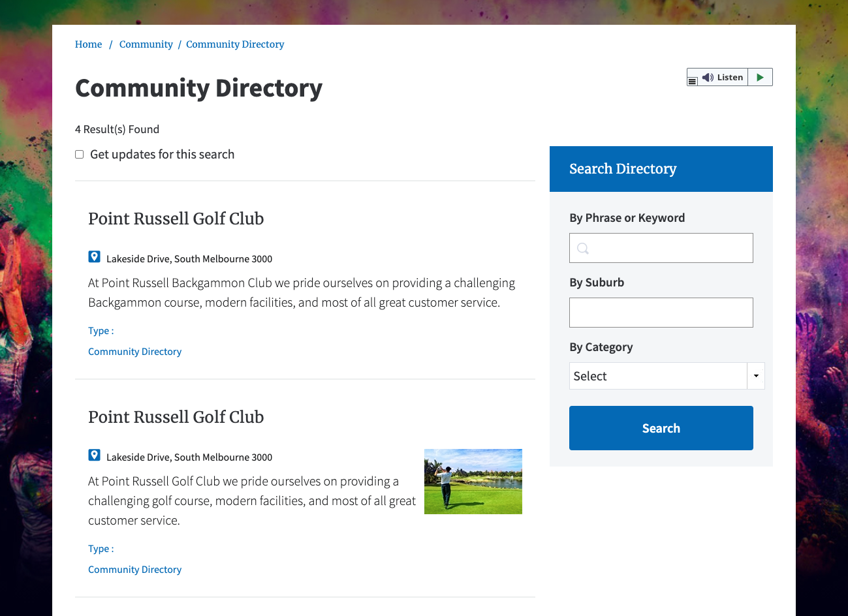Click the By Suburb input field
848x616 pixels.
661,313
